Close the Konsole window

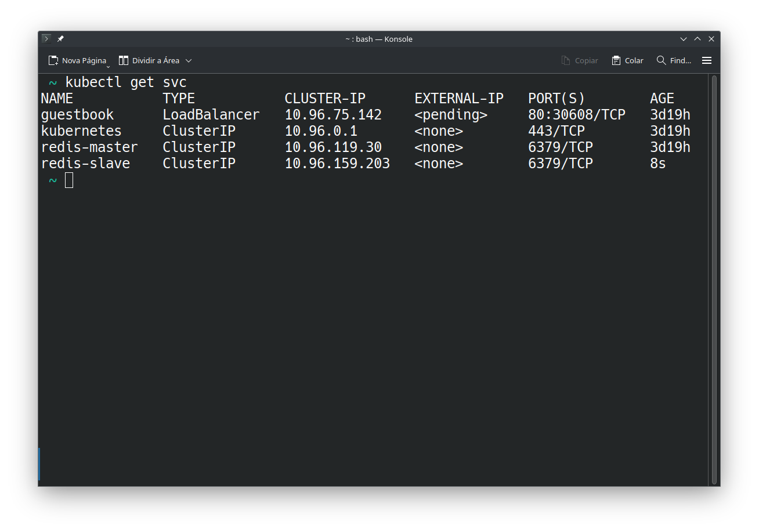[711, 39]
